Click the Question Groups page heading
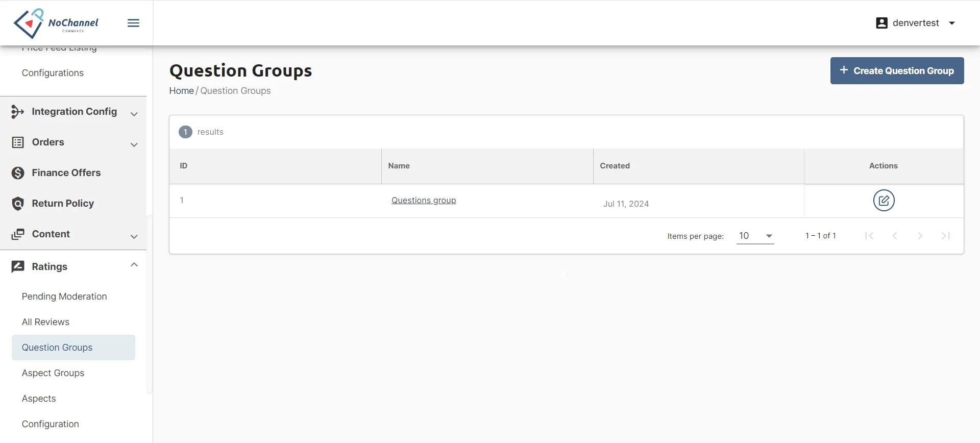 click(x=240, y=70)
